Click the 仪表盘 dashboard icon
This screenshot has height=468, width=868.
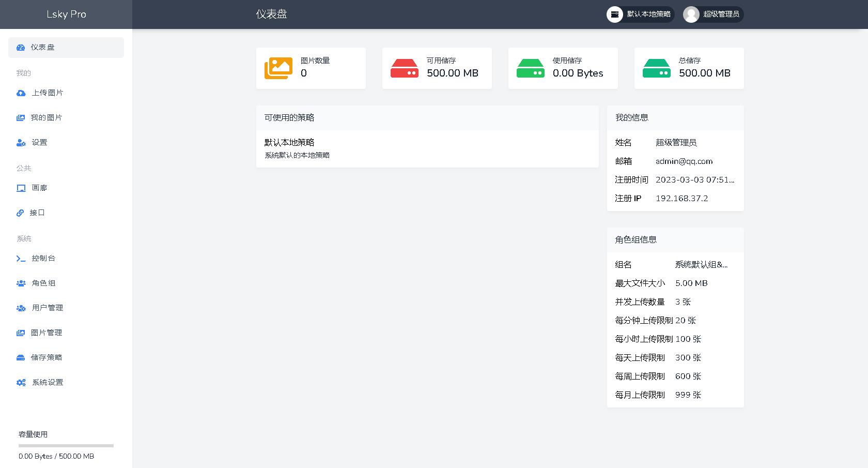click(21, 47)
